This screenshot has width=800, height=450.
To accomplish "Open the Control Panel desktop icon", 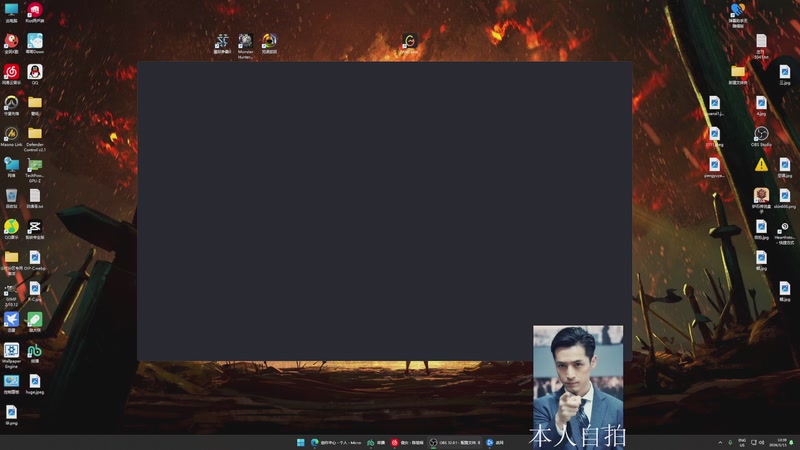I will [11, 384].
